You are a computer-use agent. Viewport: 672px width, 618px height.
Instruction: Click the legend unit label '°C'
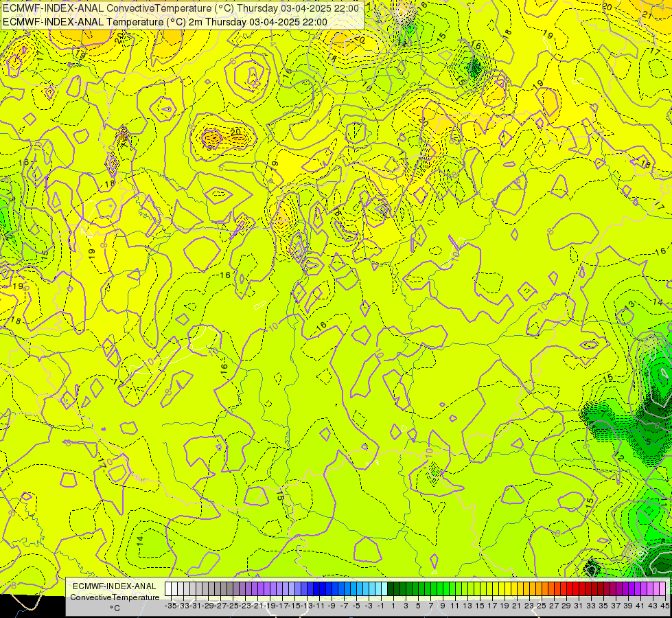point(115,608)
